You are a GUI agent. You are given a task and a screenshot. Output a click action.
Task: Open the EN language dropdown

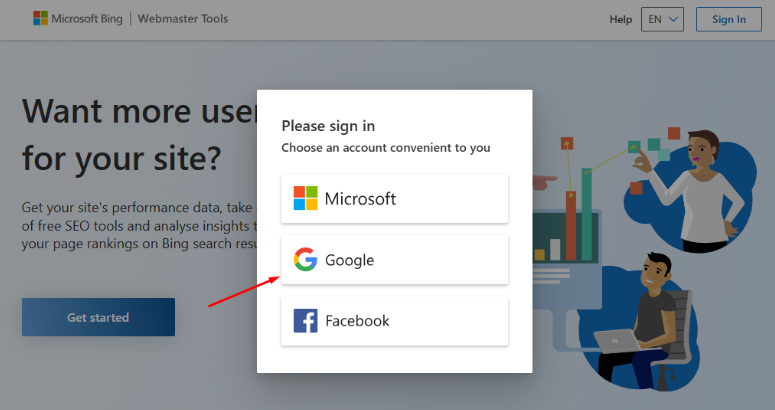coord(661,19)
